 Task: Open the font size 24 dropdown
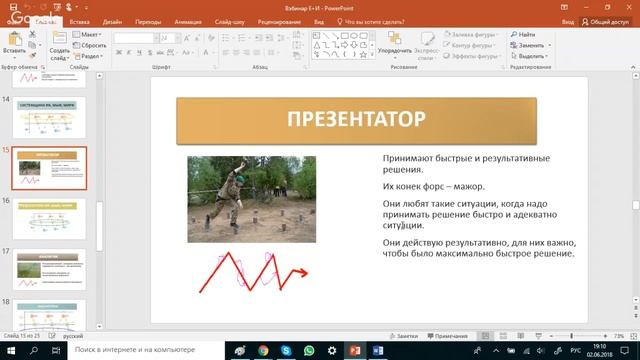(178, 38)
